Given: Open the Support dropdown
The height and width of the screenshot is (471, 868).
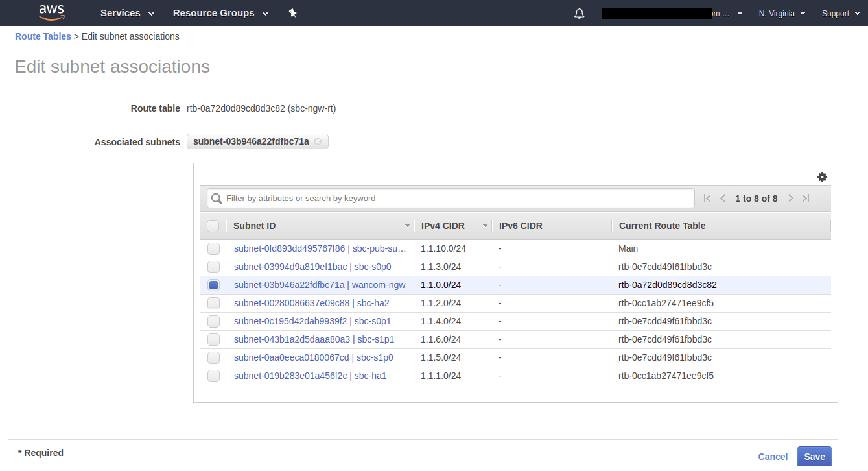Looking at the screenshot, I should pos(839,12).
